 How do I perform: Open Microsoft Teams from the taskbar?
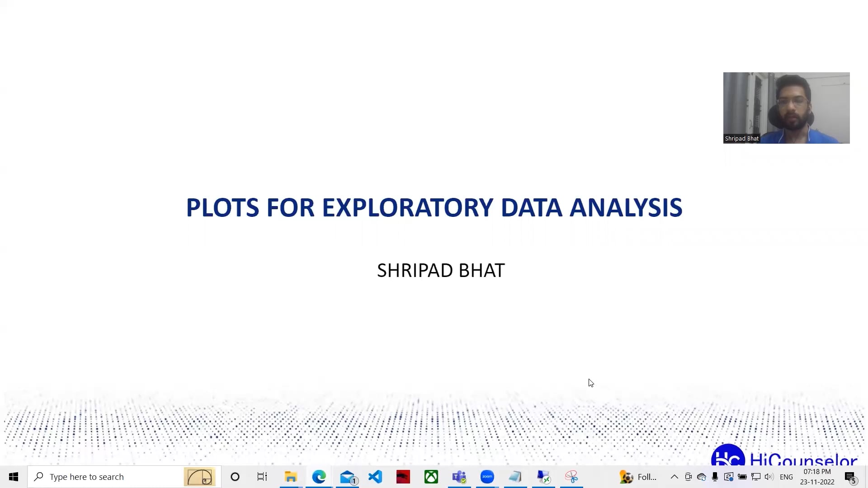[459, 477]
